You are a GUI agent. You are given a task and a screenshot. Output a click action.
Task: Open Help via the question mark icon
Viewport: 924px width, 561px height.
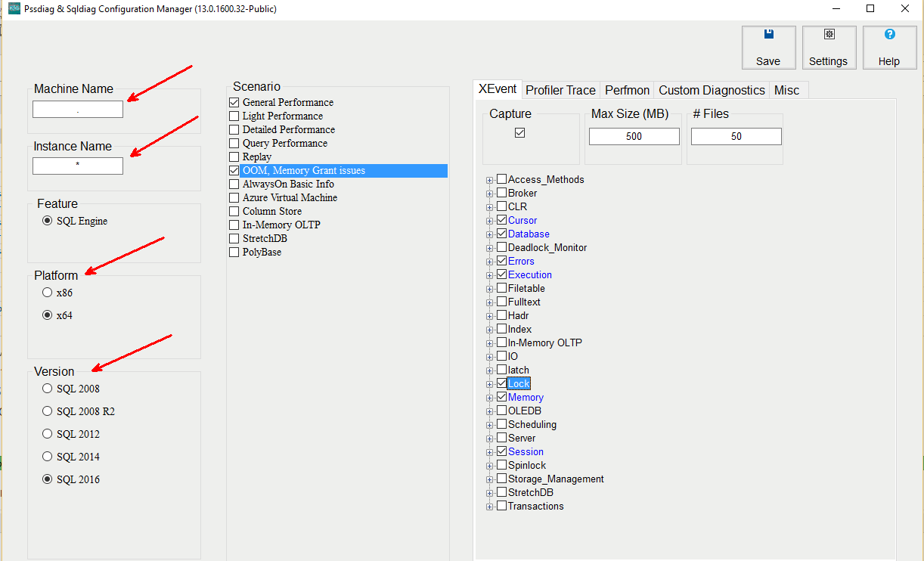click(889, 34)
